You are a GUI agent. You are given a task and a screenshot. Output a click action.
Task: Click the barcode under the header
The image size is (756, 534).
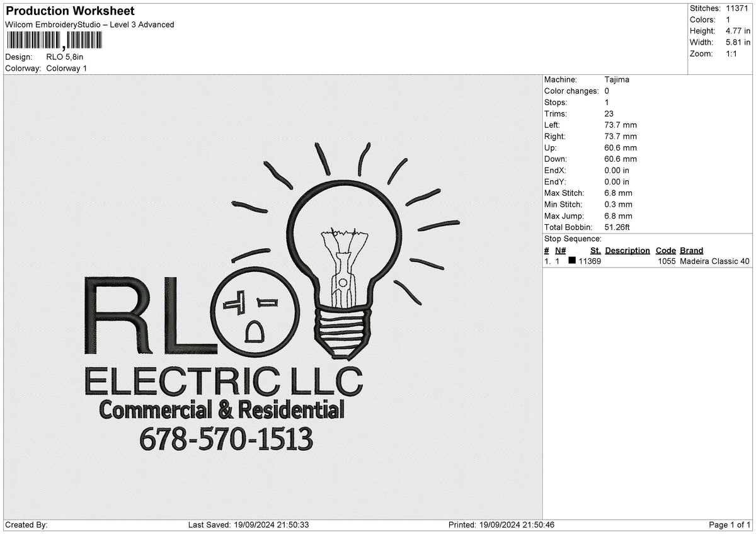pyautogui.click(x=54, y=40)
